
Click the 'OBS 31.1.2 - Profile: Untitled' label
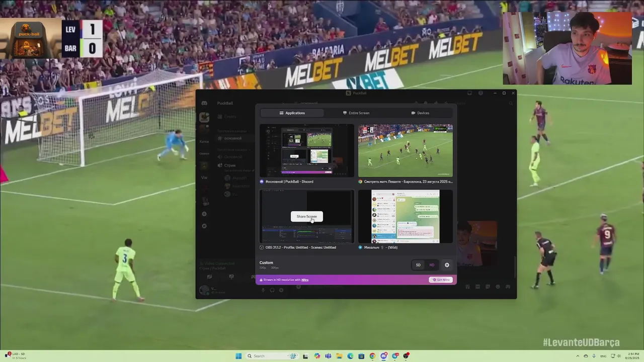(x=301, y=247)
